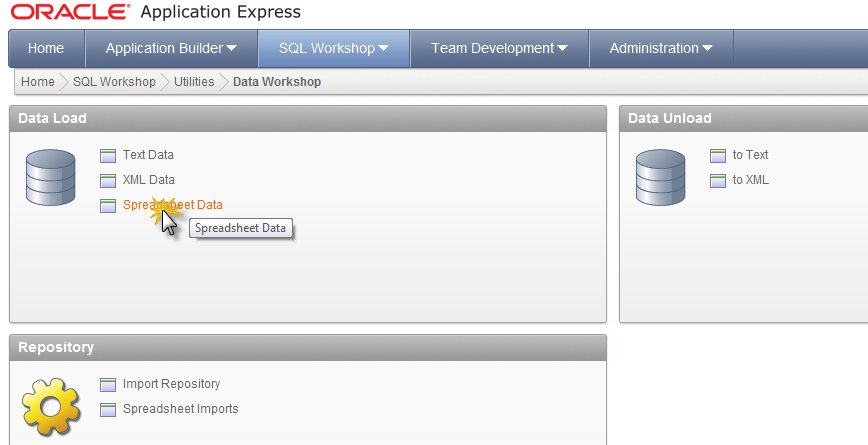This screenshot has height=445, width=868.
Task: Open the Application Builder tab
Action: point(172,48)
